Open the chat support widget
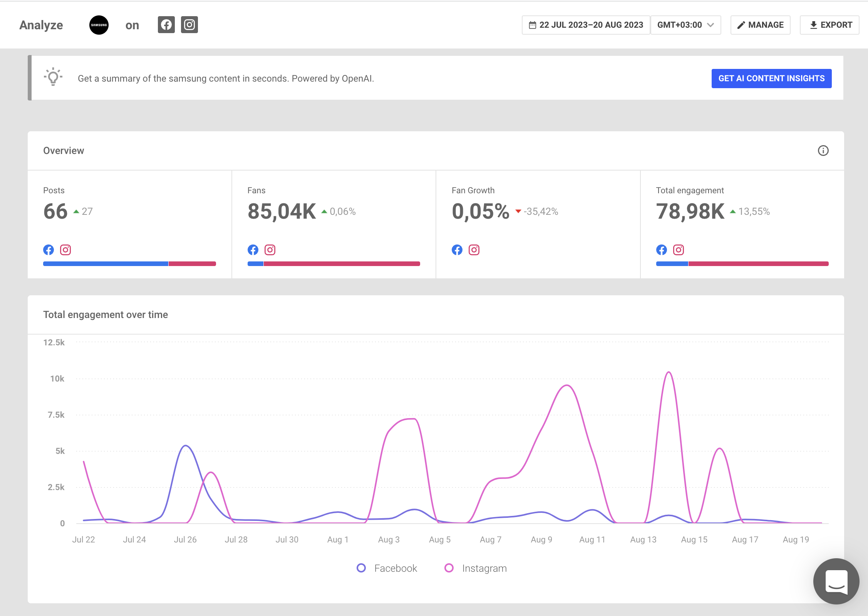This screenshot has height=616, width=868. [836, 581]
